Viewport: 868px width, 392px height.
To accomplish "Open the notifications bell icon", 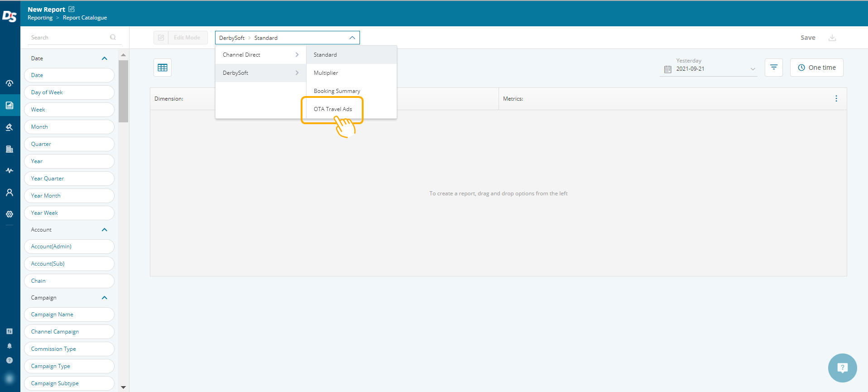I will (x=10, y=346).
